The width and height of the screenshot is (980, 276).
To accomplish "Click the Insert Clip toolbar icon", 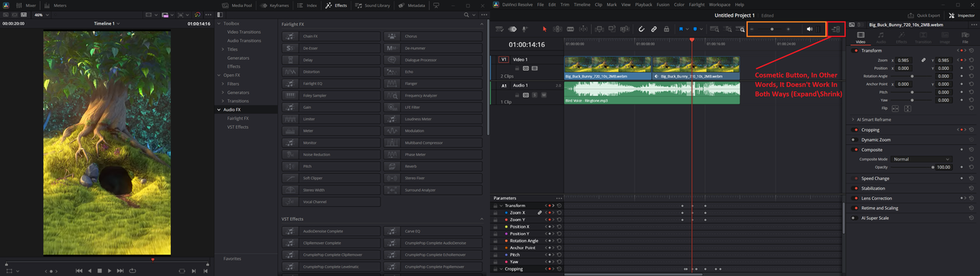I will click(x=599, y=29).
